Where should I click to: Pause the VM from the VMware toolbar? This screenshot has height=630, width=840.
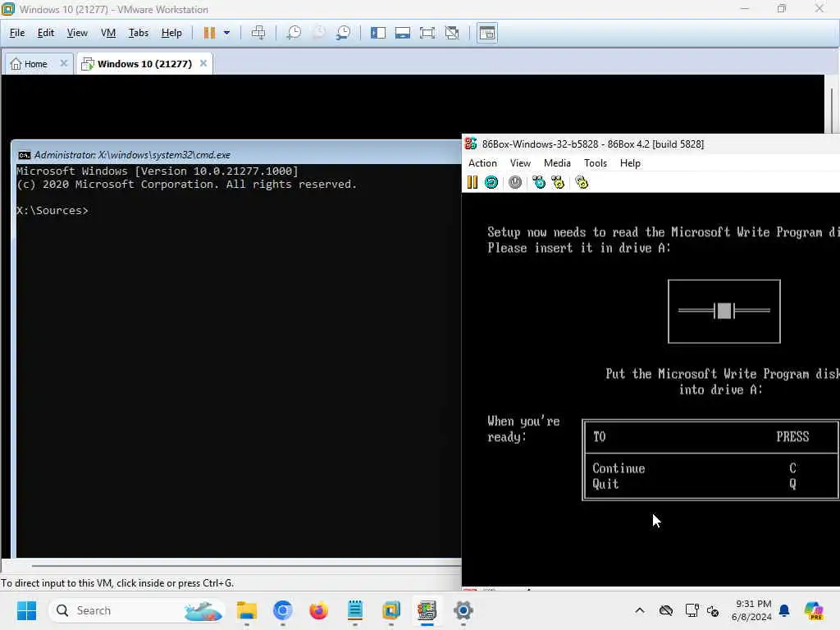209,33
